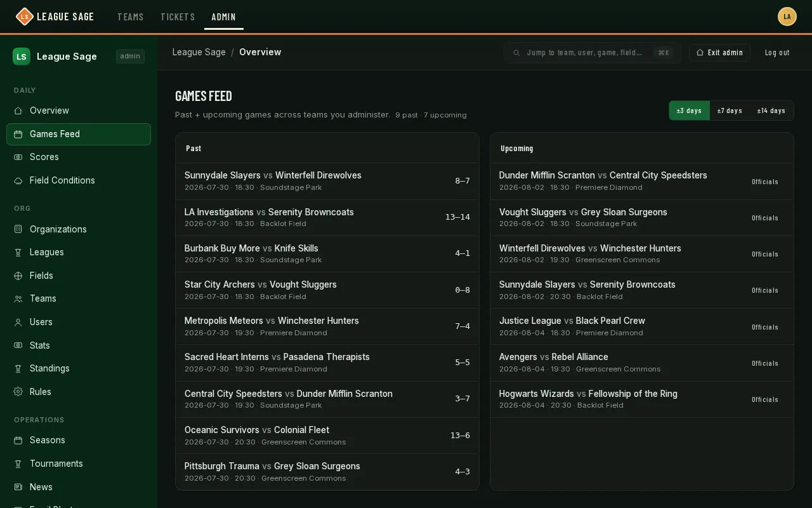Switch feed to ±14 days
The width and height of the screenshot is (812, 508).
(771, 110)
